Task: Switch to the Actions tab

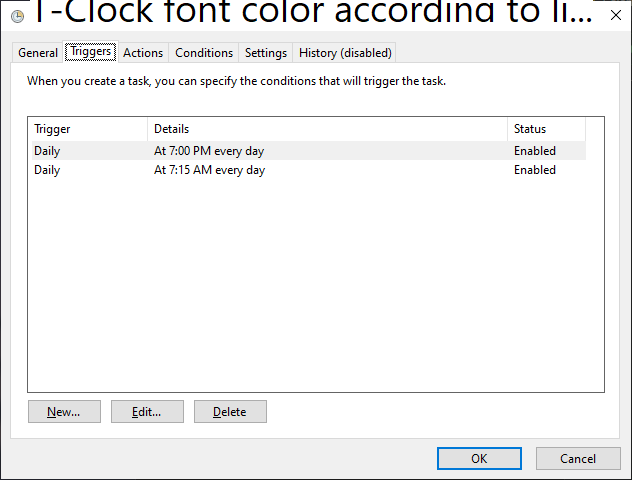Action: pos(143,53)
